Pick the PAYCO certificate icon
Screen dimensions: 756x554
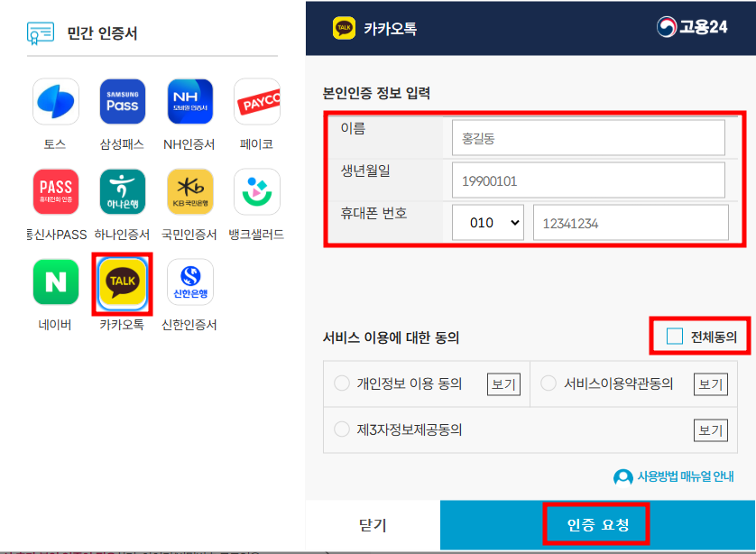(x=257, y=102)
